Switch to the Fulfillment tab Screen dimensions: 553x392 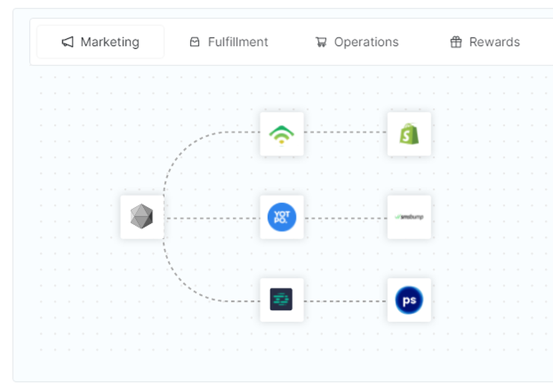click(x=229, y=42)
